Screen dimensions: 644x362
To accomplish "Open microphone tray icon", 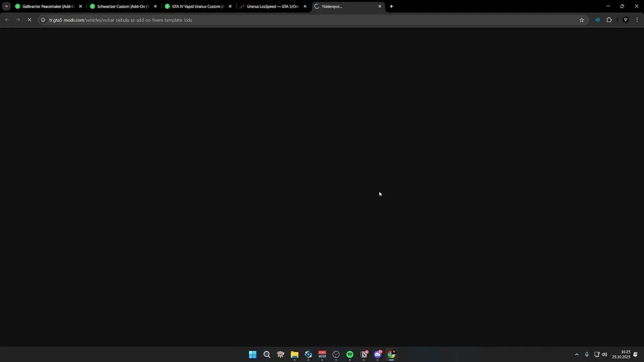I will tap(587, 354).
